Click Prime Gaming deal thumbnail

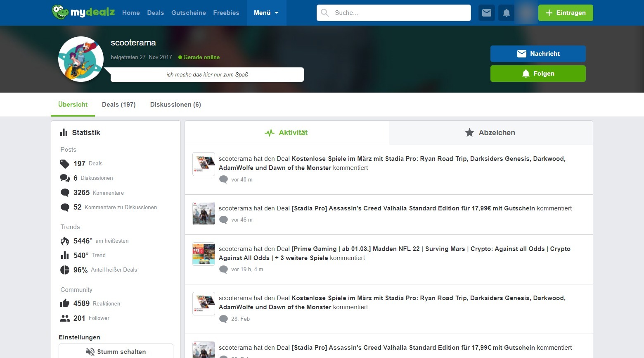(204, 254)
